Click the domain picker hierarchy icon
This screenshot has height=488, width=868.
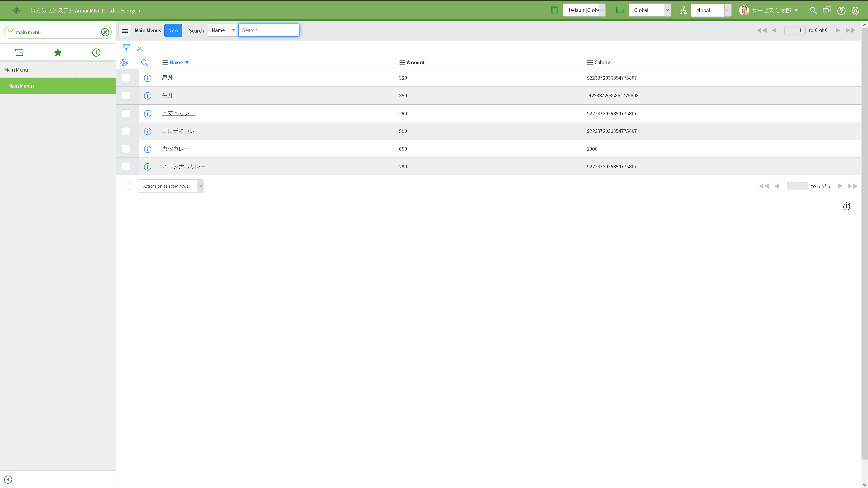click(x=683, y=11)
